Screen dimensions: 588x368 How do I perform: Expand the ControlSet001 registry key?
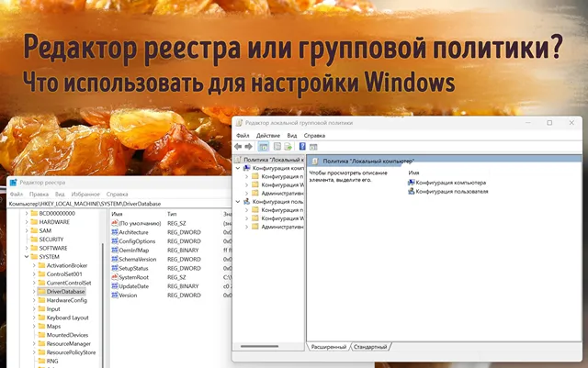(x=34, y=273)
